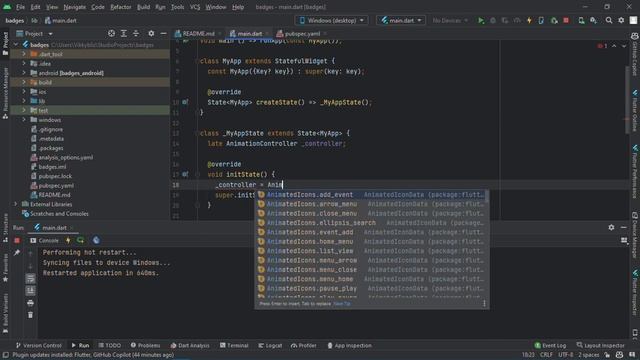Open Flutter Outline side panel
The height and width of the screenshot is (360, 640).
point(635,110)
